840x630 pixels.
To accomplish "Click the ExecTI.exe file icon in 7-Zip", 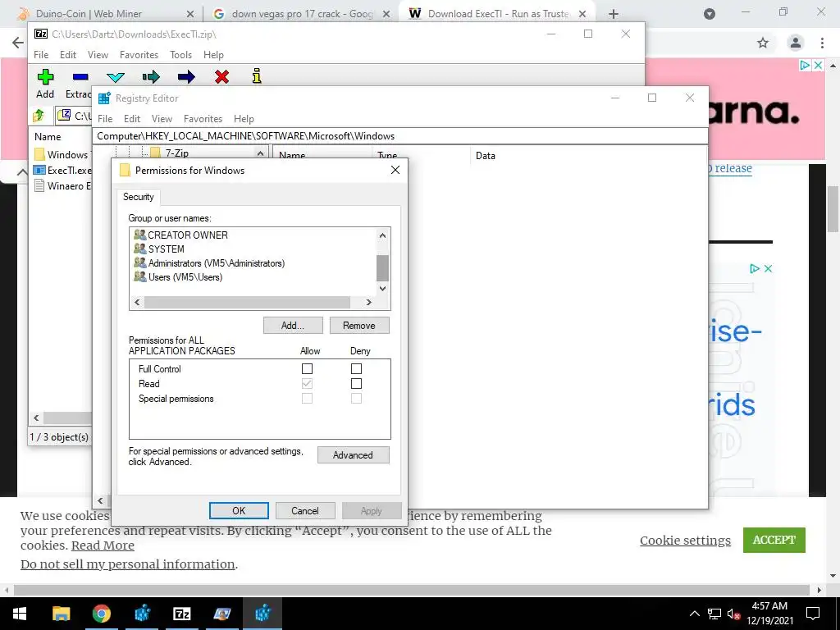I will point(39,171).
